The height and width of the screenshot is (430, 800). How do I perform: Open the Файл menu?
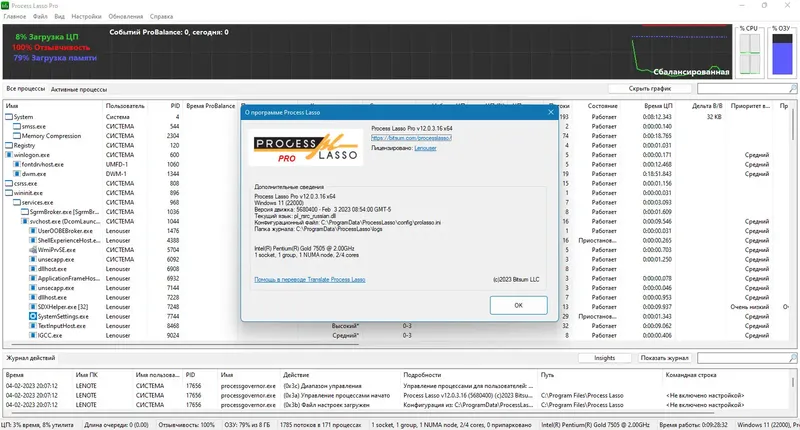point(40,16)
